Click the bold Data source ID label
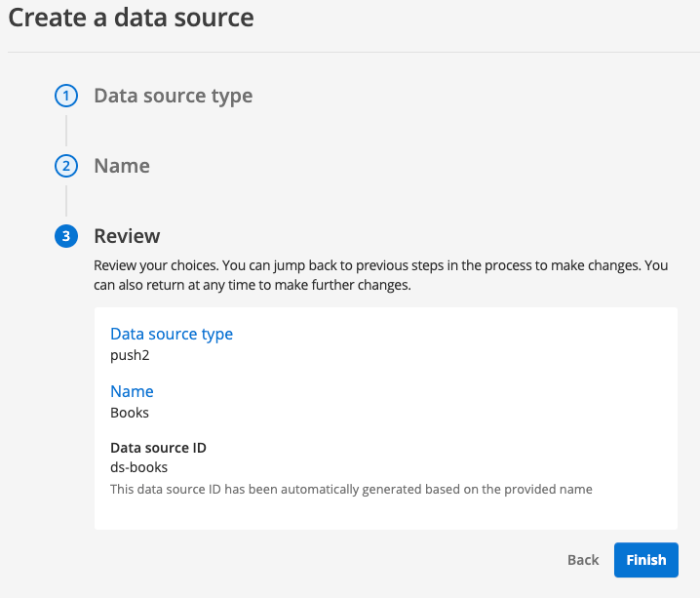This screenshot has height=598, width=700. [x=158, y=448]
